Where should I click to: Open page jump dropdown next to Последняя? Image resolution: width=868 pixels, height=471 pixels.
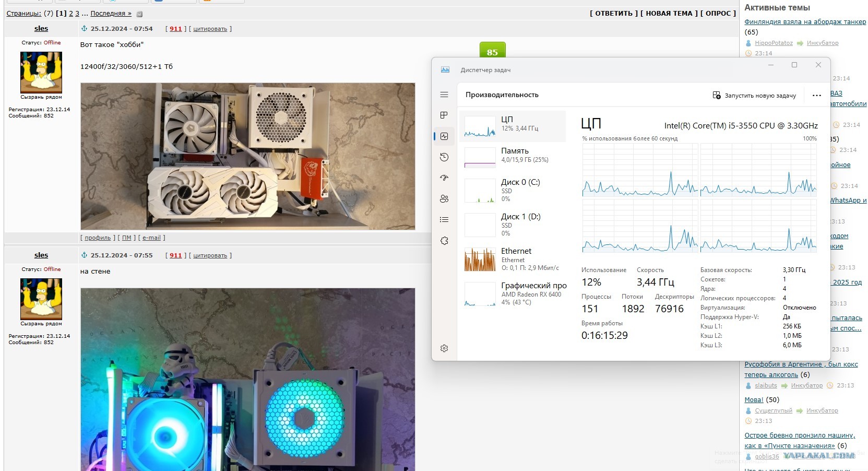(x=139, y=14)
